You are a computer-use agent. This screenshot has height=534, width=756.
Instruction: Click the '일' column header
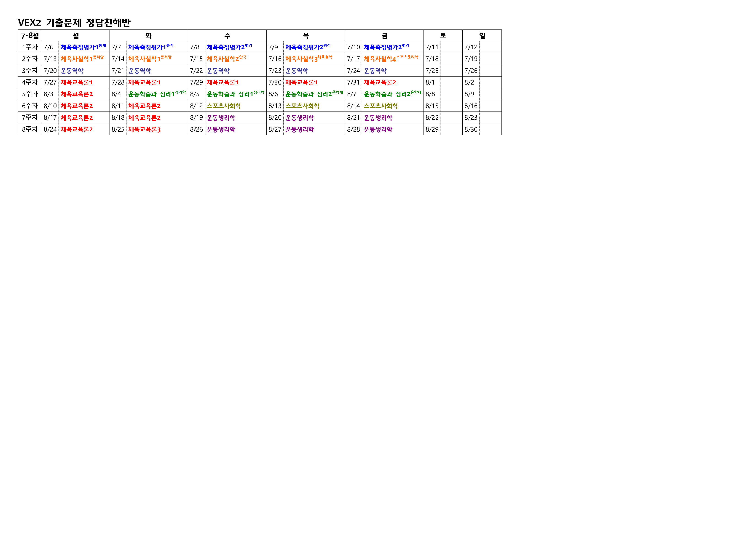pyautogui.click(x=482, y=36)
